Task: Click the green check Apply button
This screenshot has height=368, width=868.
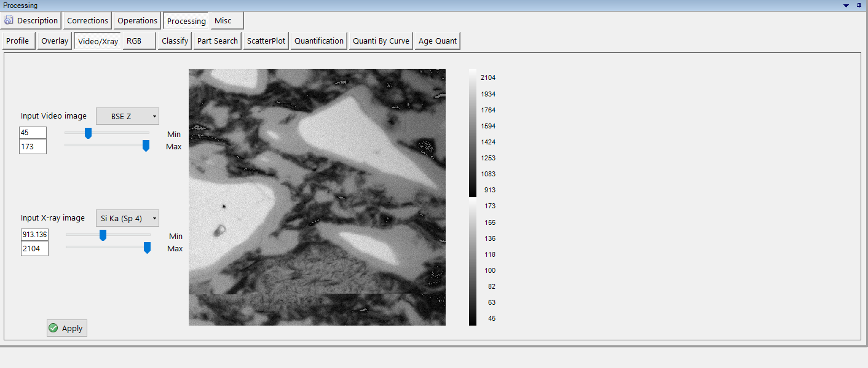Action: [x=67, y=328]
